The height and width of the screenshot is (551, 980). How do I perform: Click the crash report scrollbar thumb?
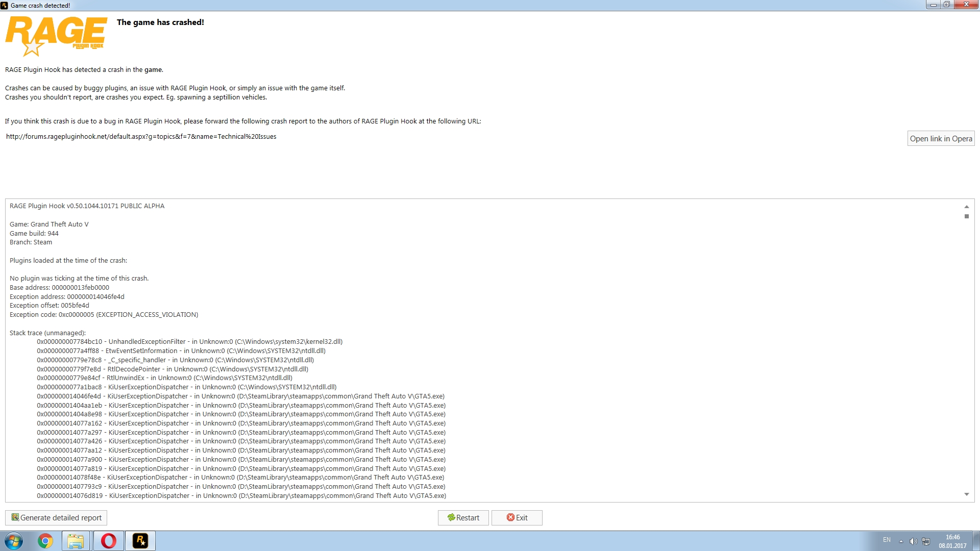click(966, 216)
